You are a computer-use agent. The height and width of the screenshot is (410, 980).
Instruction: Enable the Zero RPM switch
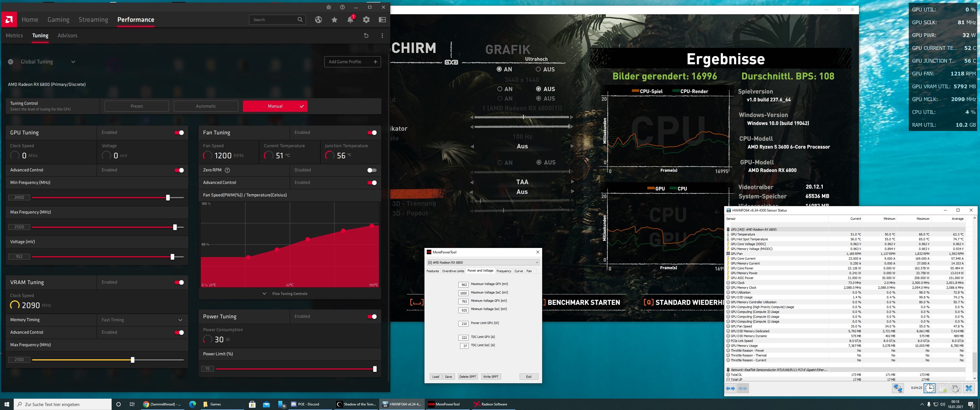coord(372,170)
